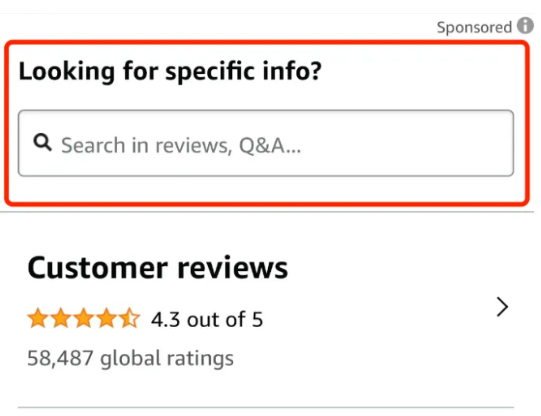This screenshot has width=541, height=416.
Task: Click the Looking for specific info? heading
Action: coord(170,71)
